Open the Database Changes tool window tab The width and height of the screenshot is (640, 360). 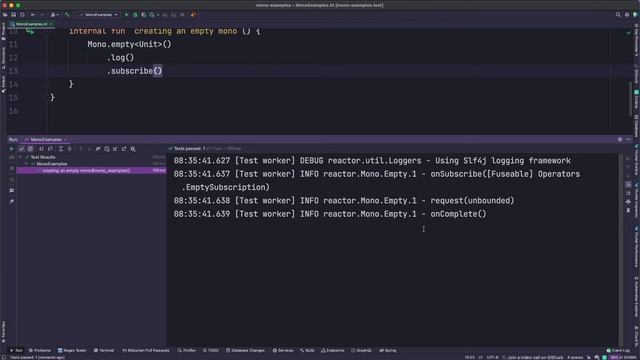click(x=245, y=350)
